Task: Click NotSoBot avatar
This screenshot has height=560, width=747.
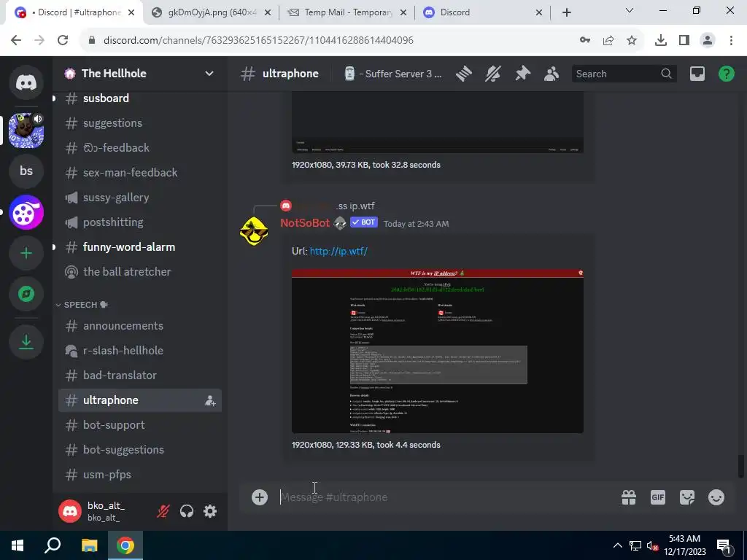Action: [x=253, y=231]
